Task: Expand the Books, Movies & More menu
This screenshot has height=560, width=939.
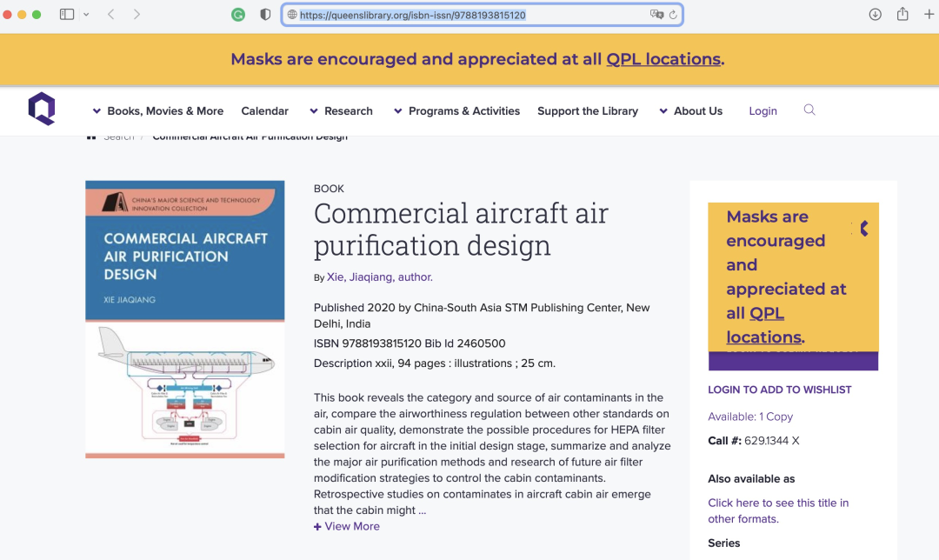Action: point(158,110)
